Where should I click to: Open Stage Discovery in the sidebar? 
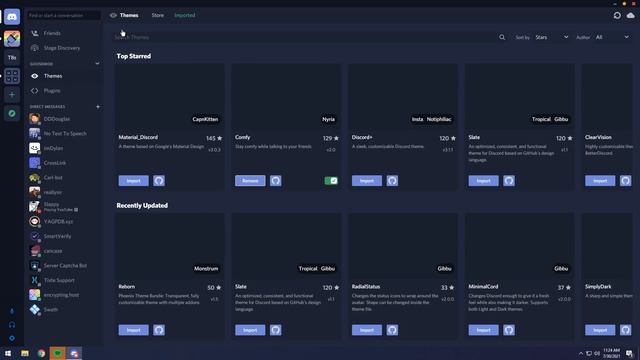[x=64, y=48]
